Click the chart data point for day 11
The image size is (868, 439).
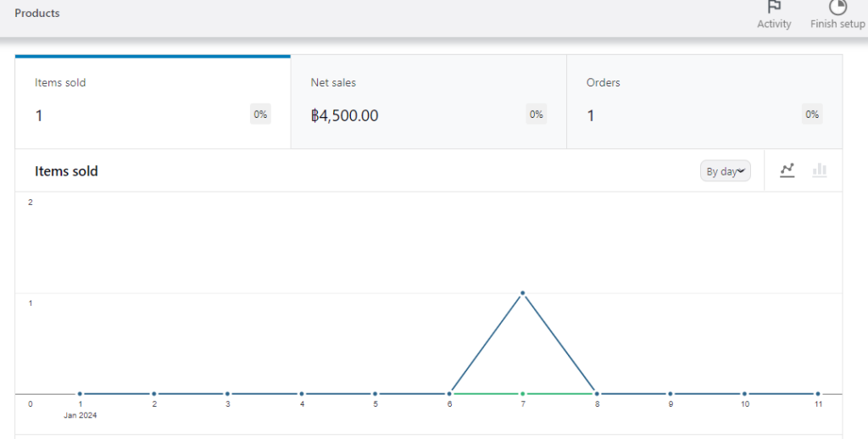tap(818, 394)
